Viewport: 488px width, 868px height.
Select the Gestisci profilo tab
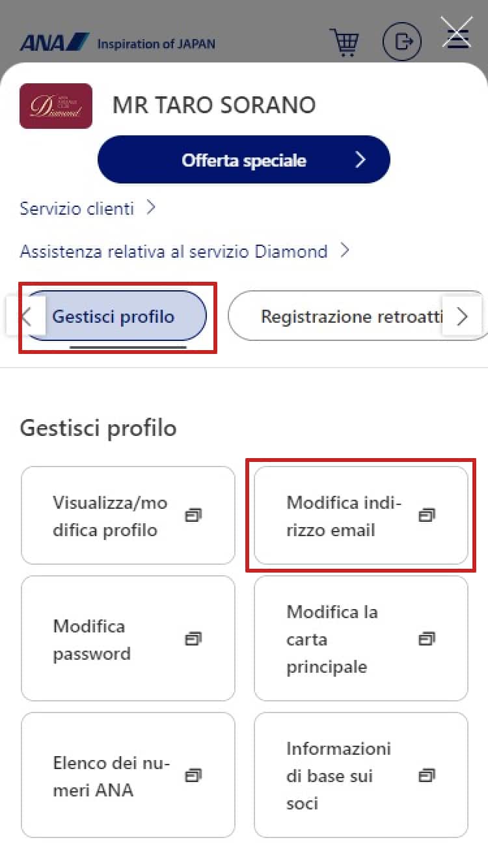(x=114, y=317)
